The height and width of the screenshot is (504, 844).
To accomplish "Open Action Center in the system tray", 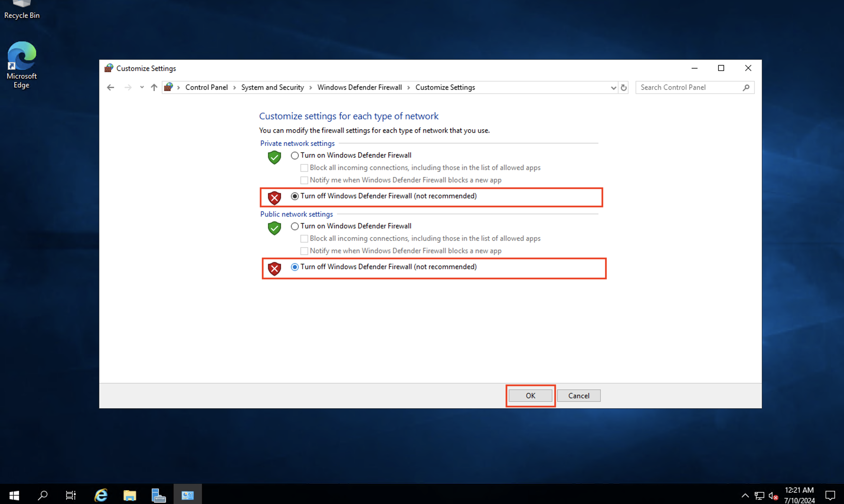I will point(830,495).
